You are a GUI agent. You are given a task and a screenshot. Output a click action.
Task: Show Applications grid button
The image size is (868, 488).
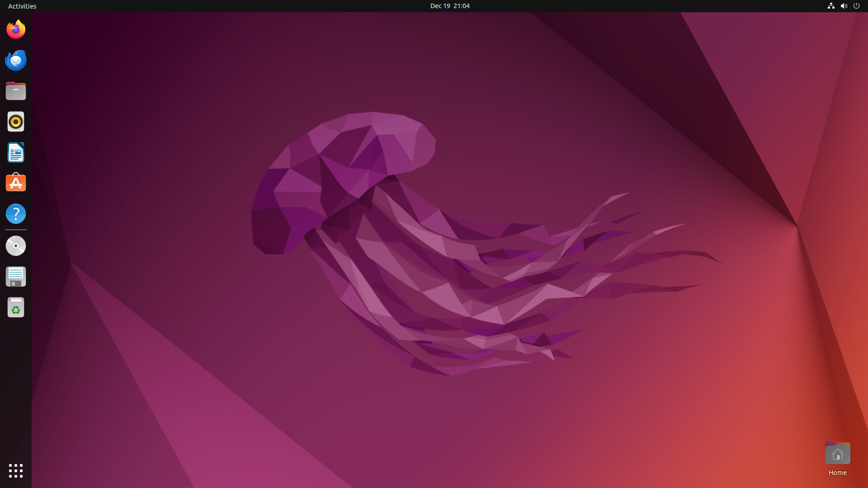(x=16, y=470)
